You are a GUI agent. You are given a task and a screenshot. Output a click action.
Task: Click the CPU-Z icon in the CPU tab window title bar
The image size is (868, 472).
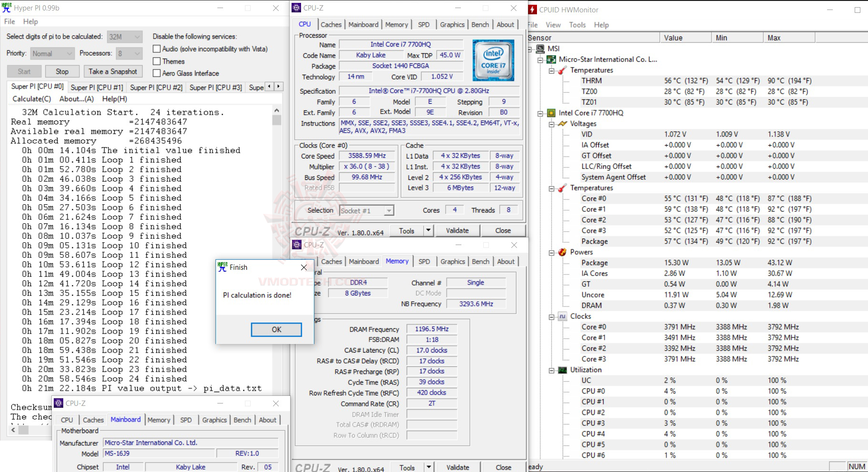[x=296, y=8]
